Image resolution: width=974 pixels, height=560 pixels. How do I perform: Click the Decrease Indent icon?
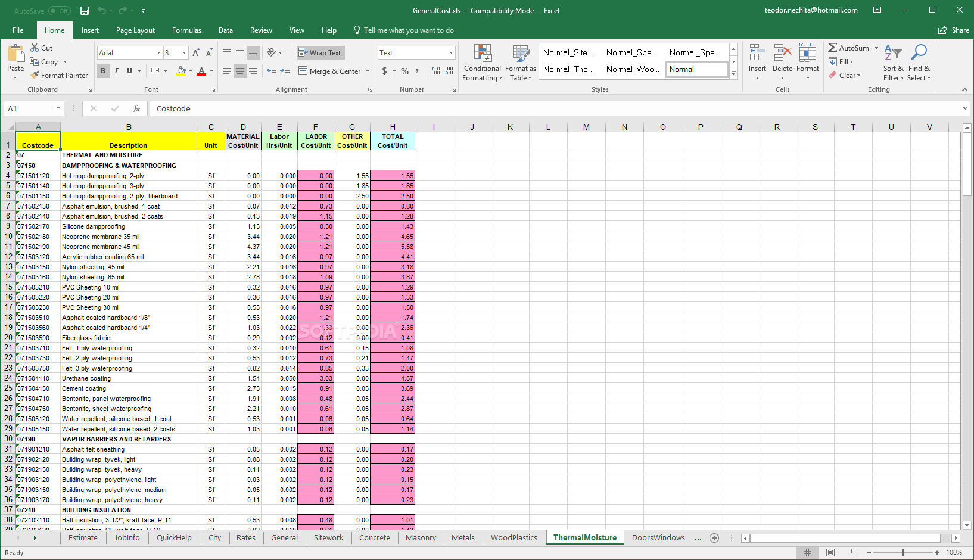click(x=272, y=71)
